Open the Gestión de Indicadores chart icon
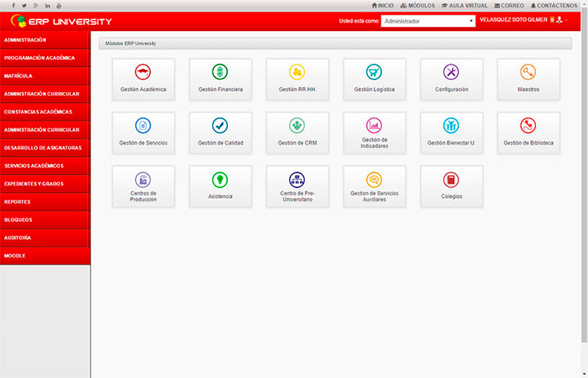Image resolution: width=588 pixels, height=378 pixels. [374, 124]
